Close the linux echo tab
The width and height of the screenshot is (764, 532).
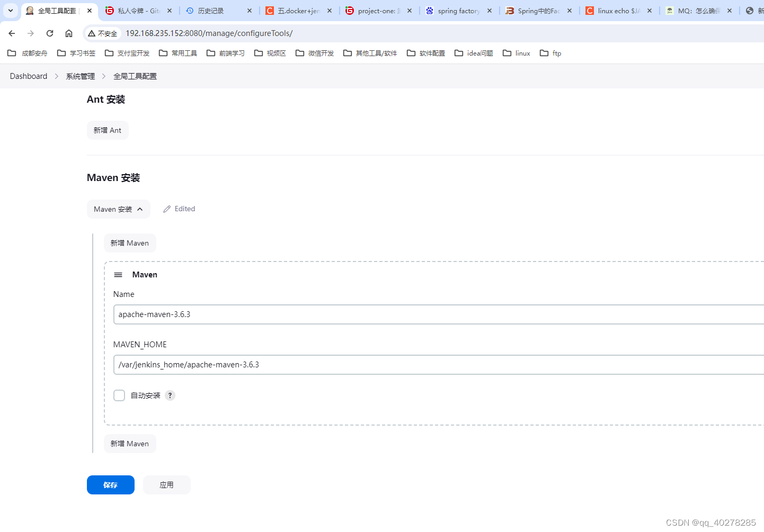pyautogui.click(x=650, y=11)
